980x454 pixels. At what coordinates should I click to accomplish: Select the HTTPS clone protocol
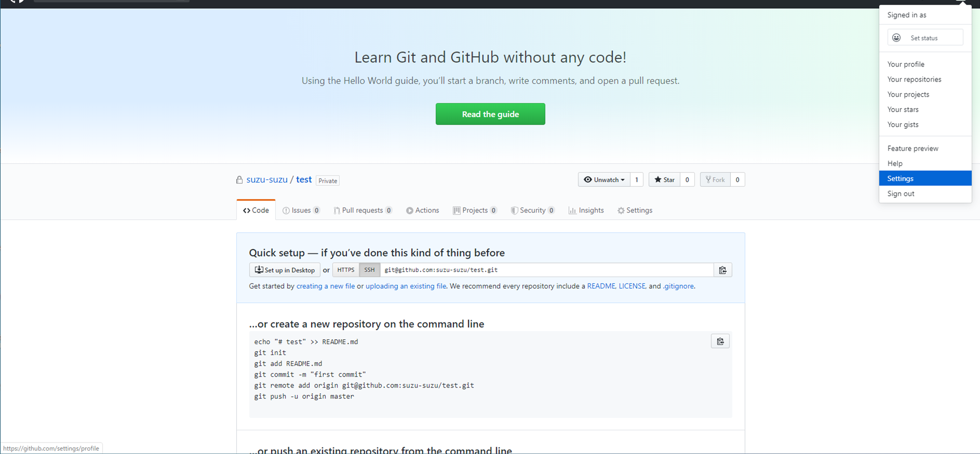click(x=346, y=270)
